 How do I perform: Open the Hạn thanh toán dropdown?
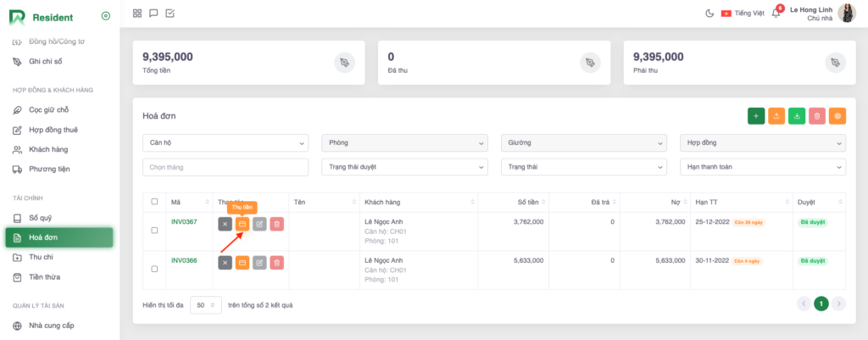pos(762,167)
